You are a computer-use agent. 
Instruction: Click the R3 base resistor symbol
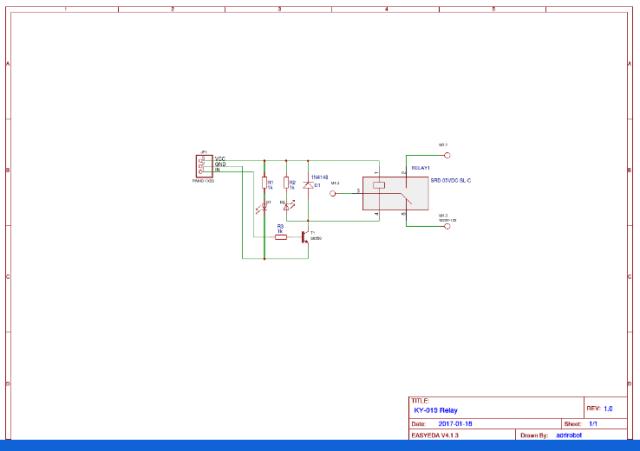point(281,237)
